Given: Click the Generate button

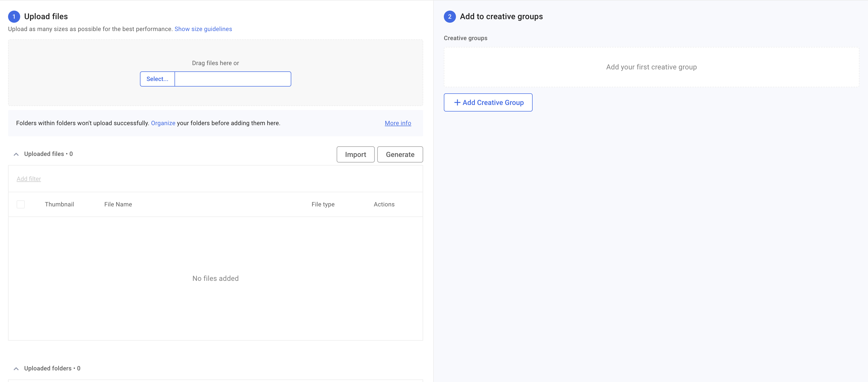Looking at the screenshot, I should (x=400, y=154).
